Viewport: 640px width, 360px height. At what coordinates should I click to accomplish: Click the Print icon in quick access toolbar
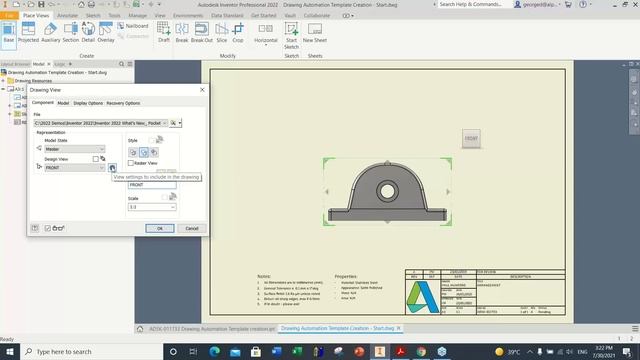click(x=91, y=4)
